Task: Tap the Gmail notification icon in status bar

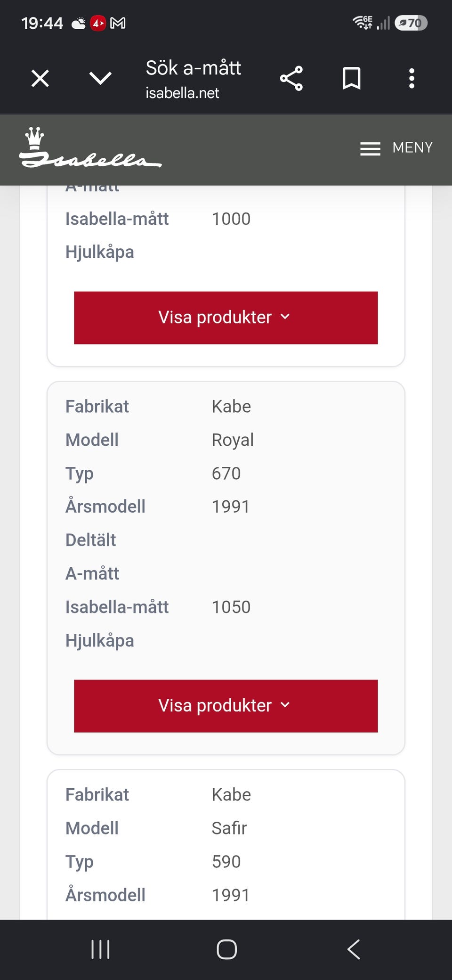Action: pos(118,23)
